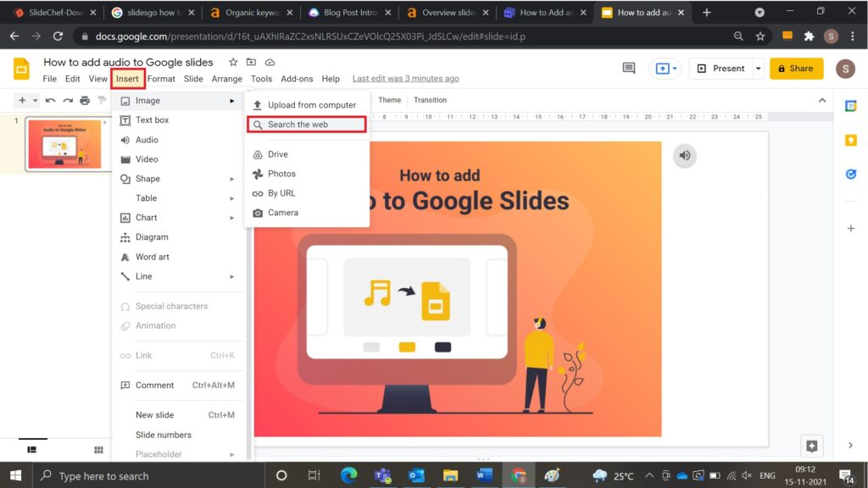The width and height of the screenshot is (868, 488).
Task: Open Google Keep side panel icon
Action: (x=851, y=141)
